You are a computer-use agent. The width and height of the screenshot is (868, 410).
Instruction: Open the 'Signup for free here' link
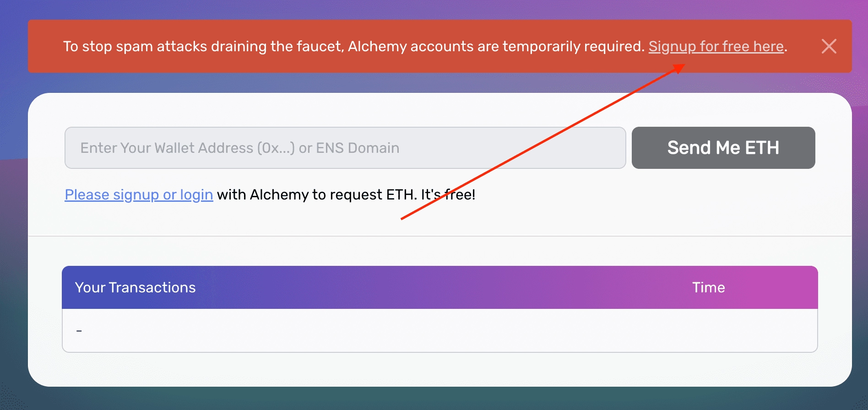[x=716, y=46]
